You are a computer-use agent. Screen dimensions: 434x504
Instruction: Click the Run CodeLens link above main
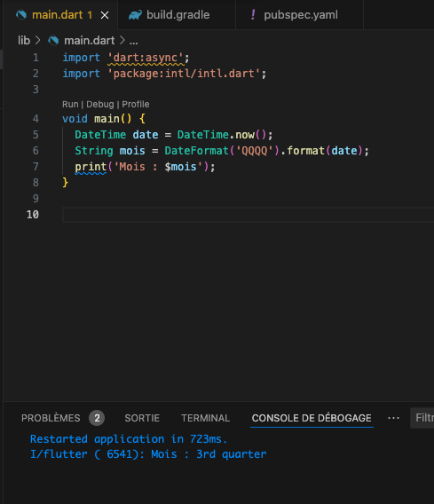[70, 104]
